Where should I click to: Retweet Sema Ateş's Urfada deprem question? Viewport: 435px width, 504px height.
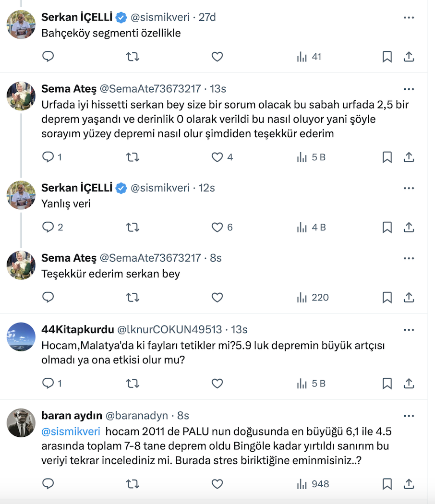pos(133,157)
